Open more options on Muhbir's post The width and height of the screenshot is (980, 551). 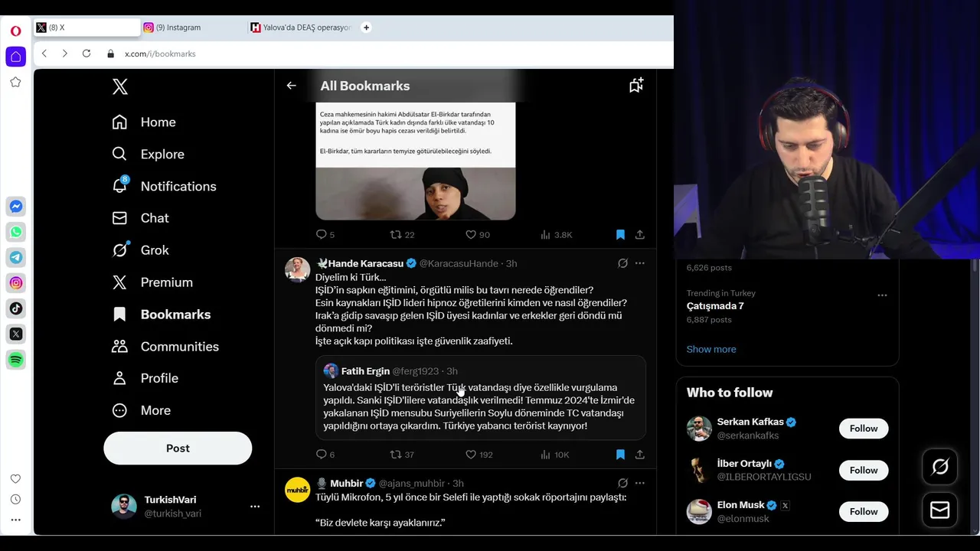[x=640, y=483]
